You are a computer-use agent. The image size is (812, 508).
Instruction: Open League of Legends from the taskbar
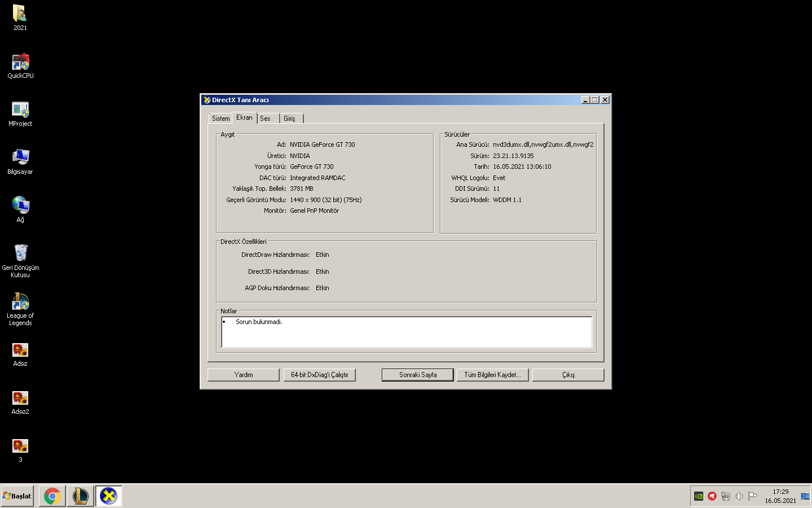coord(81,496)
